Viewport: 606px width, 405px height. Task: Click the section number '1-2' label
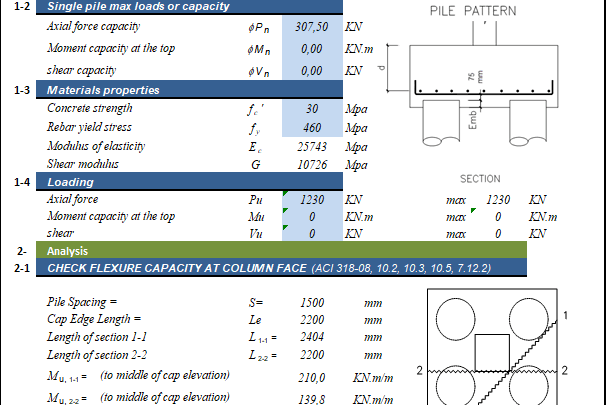tap(22, 6)
